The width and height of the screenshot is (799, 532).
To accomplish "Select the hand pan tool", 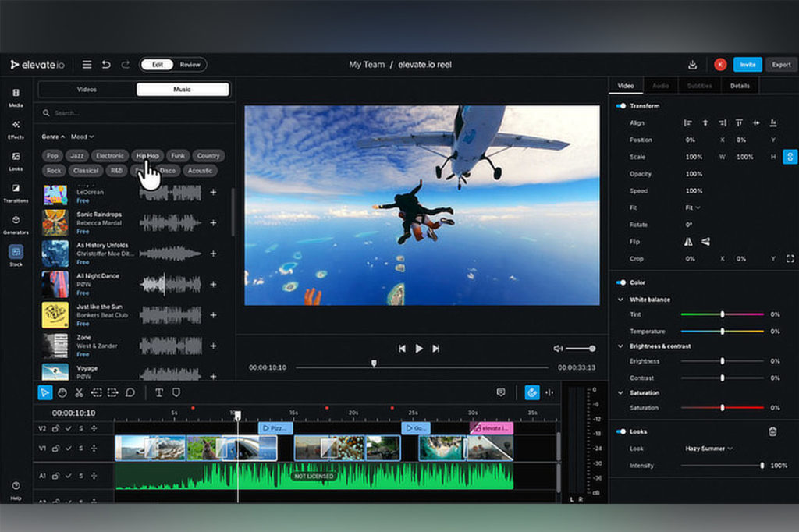I will (x=62, y=392).
